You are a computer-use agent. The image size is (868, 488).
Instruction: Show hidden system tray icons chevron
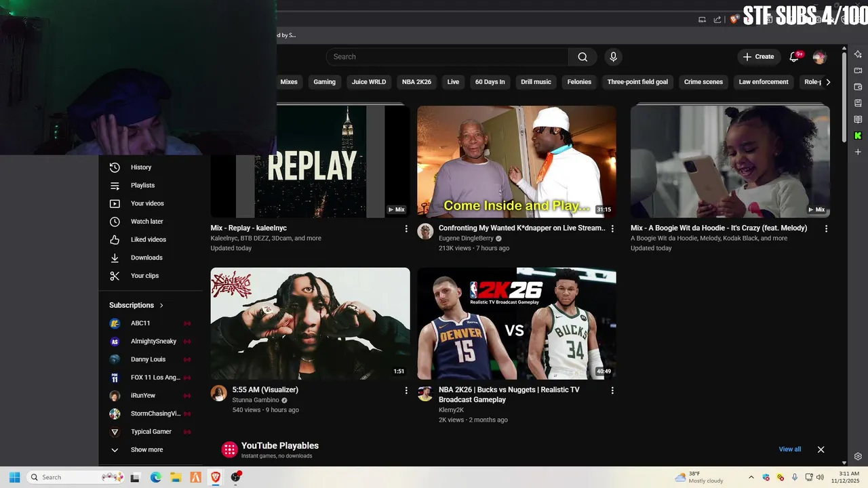coord(751,477)
